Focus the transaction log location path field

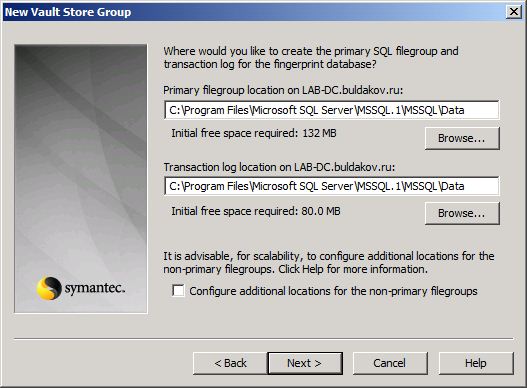pyautogui.click(x=332, y=186)
